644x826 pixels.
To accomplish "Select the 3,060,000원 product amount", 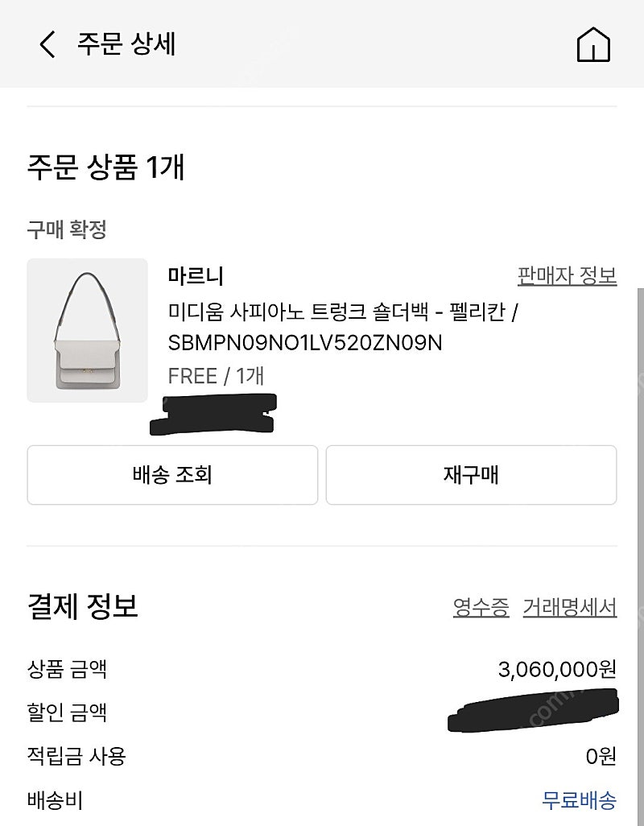I will (557, 669).
